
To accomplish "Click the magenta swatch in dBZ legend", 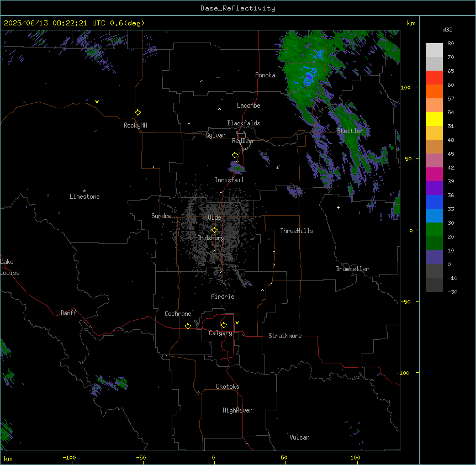I will 434,174.
